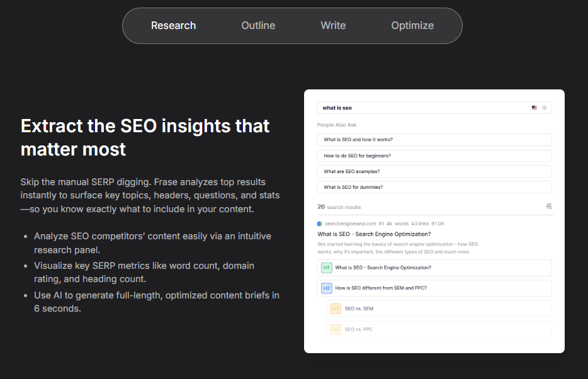588x379 pixels.
Task: Open the Outline tab
Action: click(x=258, y=25)
